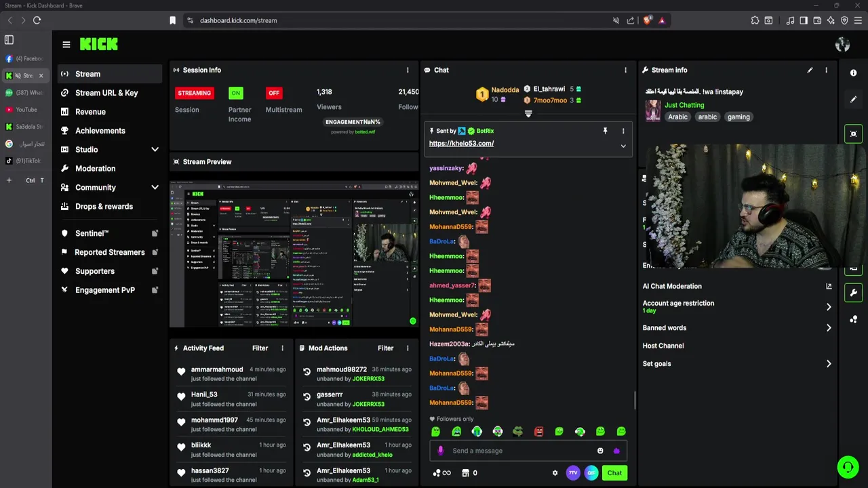Click the Brave Shields lion icon
The image size is (868, 488).
[x=647, y=20]
